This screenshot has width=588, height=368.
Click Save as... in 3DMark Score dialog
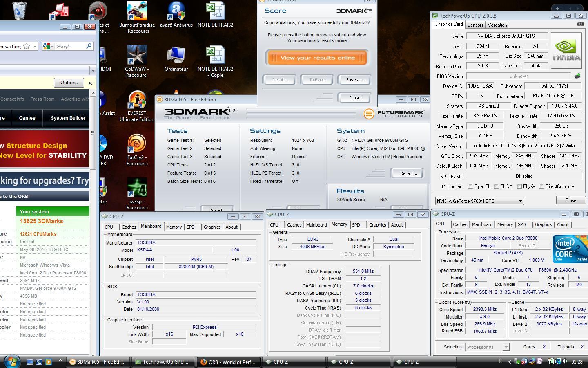(x=355, y=80)
